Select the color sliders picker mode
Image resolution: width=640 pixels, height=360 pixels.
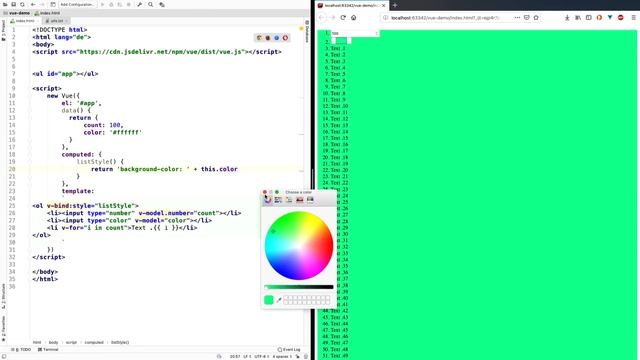pyautogui.click(x=278, y=200)
